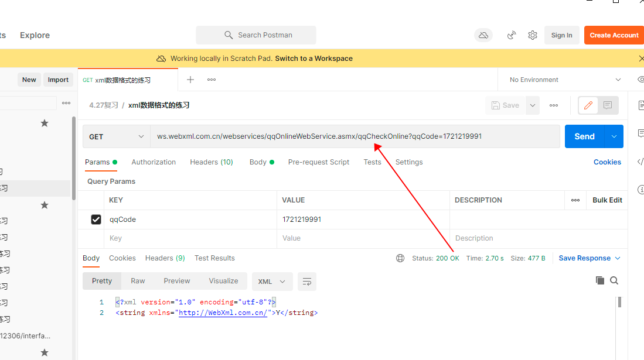Click the empty Value parameter field
The height and width of the screenshot is (360, 644).
pyautogui.click(x=363, y=238)
